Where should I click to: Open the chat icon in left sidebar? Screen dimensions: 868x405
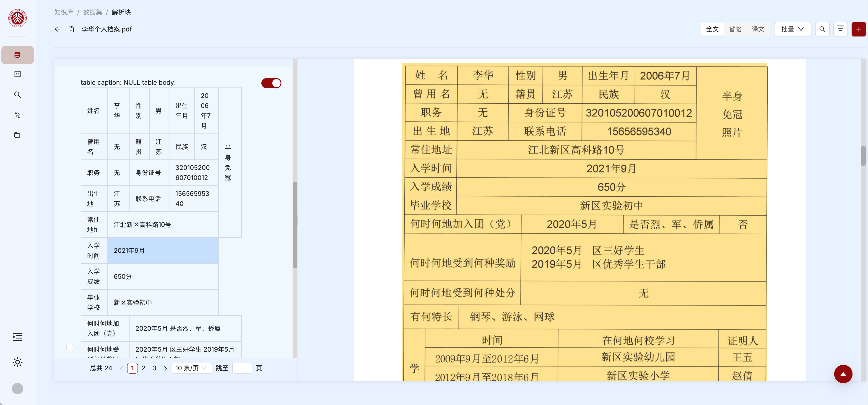tap(18, 75)
